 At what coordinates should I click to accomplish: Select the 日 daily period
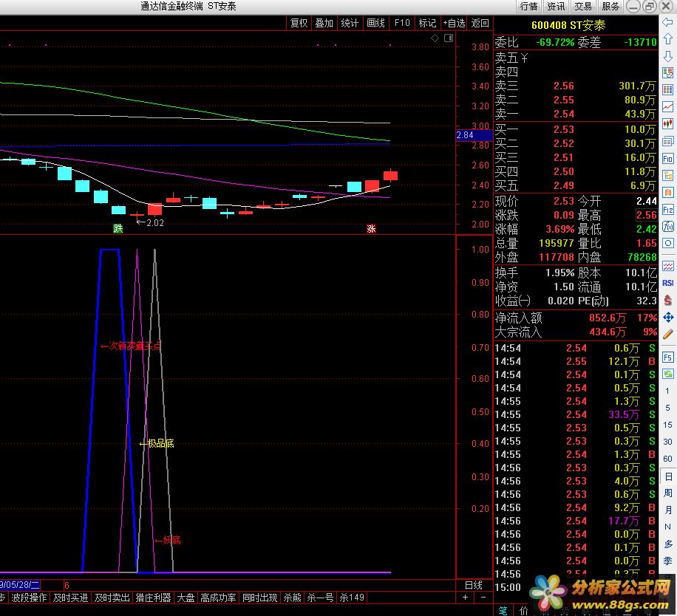(x=667, y=476)
